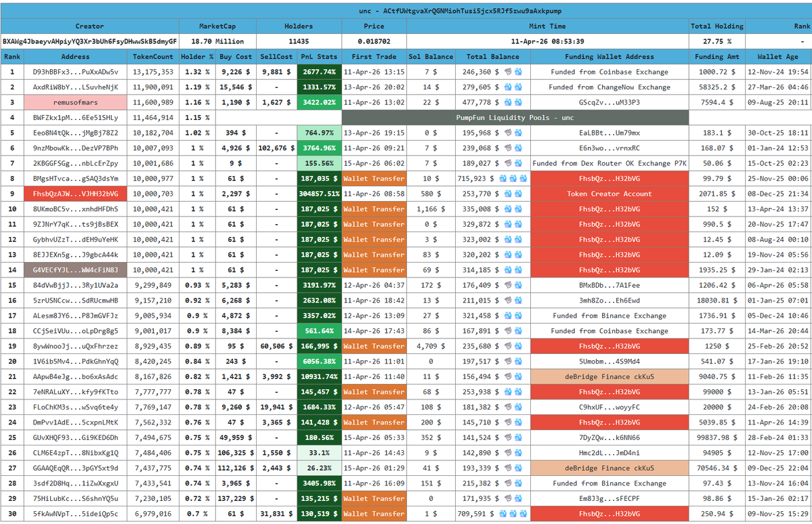Click the TokenCount column header
Screen dimensions: 812x524
tap(153, 57)
